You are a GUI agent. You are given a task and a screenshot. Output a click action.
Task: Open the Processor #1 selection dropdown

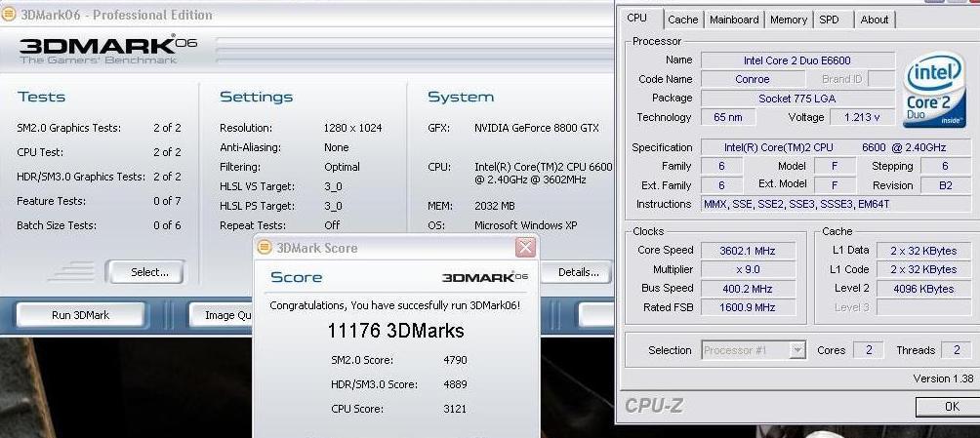(x=754, y=350)
